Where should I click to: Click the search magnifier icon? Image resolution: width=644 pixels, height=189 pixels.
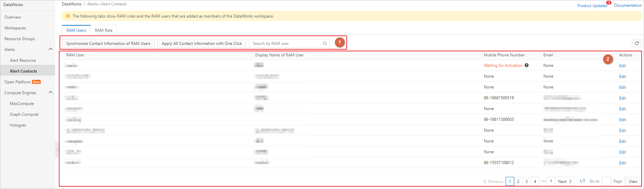pos(325,44)
